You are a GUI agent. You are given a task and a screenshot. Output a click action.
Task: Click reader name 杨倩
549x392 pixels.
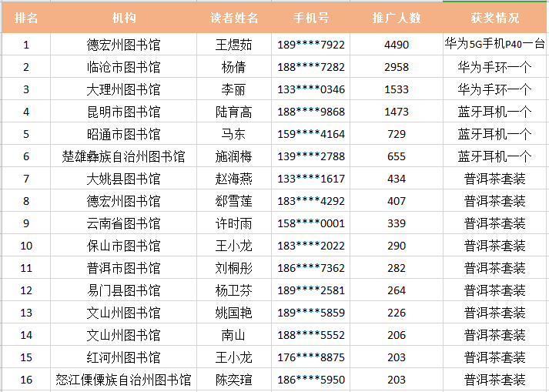pyautogui.click(x=234, y=67)
